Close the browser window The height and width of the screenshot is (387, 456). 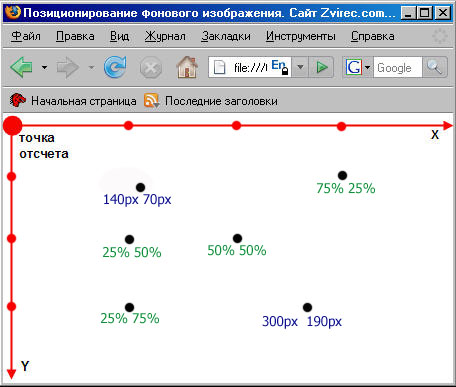click(x=443, y=13)
